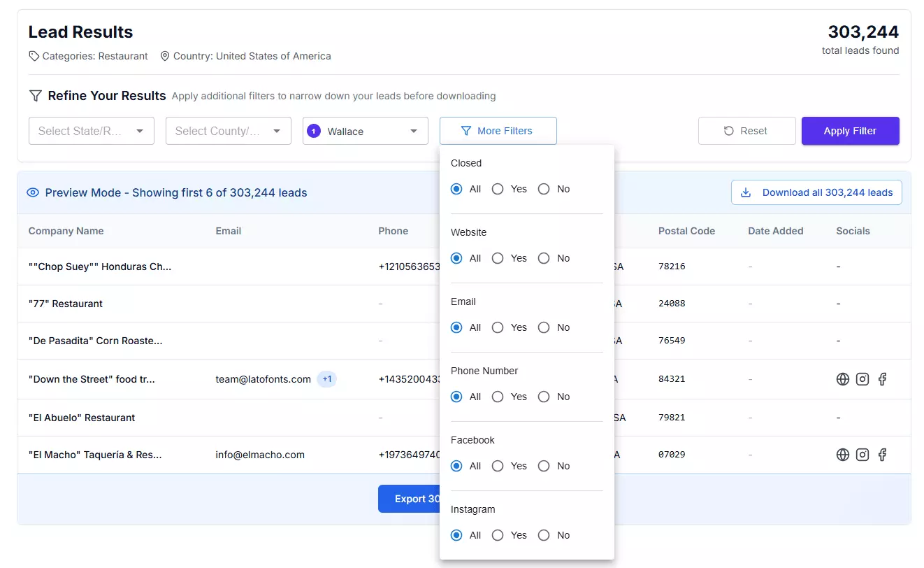Click the funnel icon next to Refine Your Results
924x568 pixels.
tap(35, 96)
